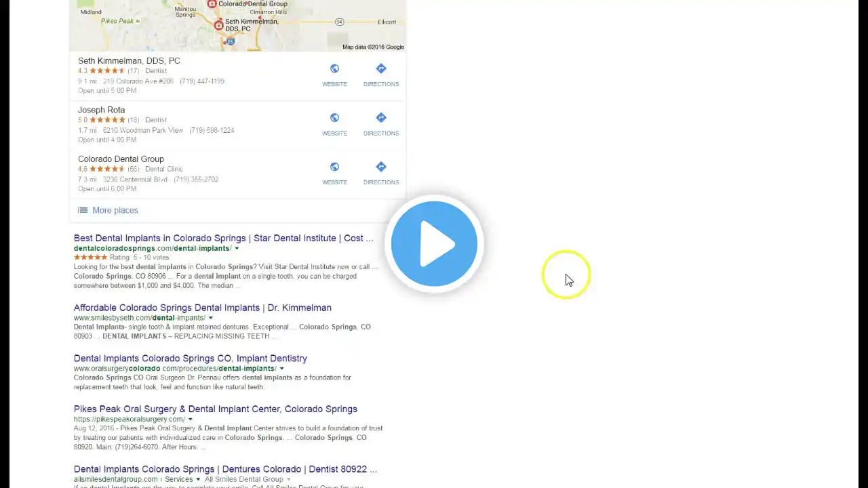Select the Joseph Rota business listing name
The width and height of the screenshot is (868, 488).
101,110
